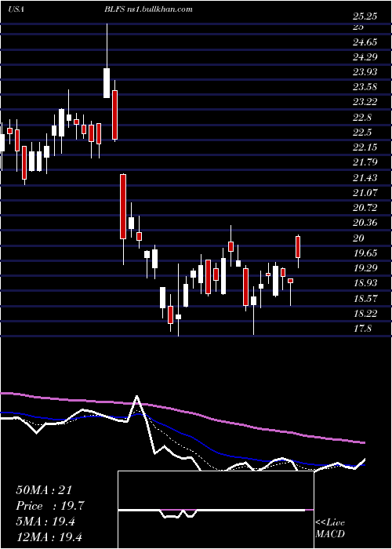Click the 21.43 price axis label

coord(365,178)
